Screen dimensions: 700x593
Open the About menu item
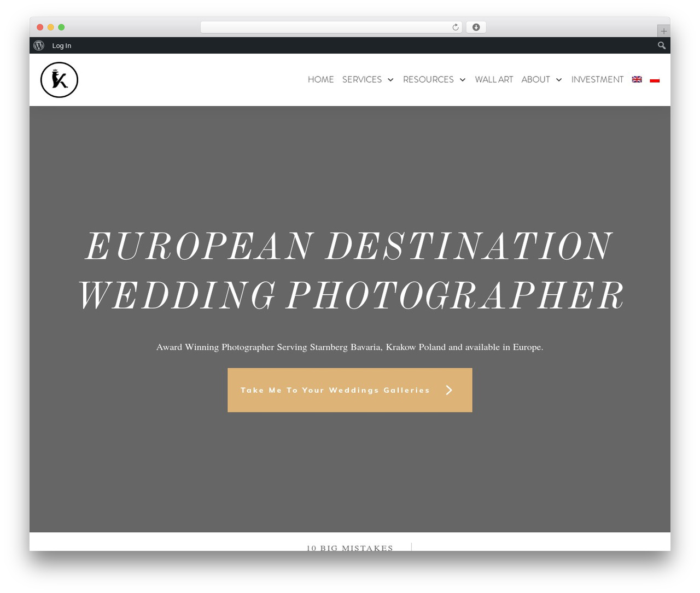(x=535, y=79)
